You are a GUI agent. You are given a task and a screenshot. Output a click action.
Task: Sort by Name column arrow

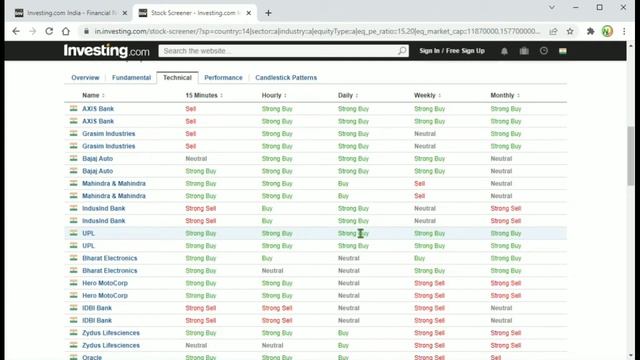coord(103,96)
